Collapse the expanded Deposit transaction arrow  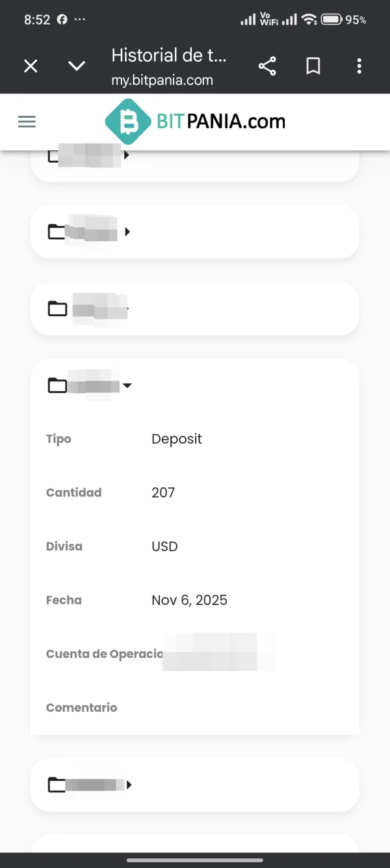pos(127,386)
